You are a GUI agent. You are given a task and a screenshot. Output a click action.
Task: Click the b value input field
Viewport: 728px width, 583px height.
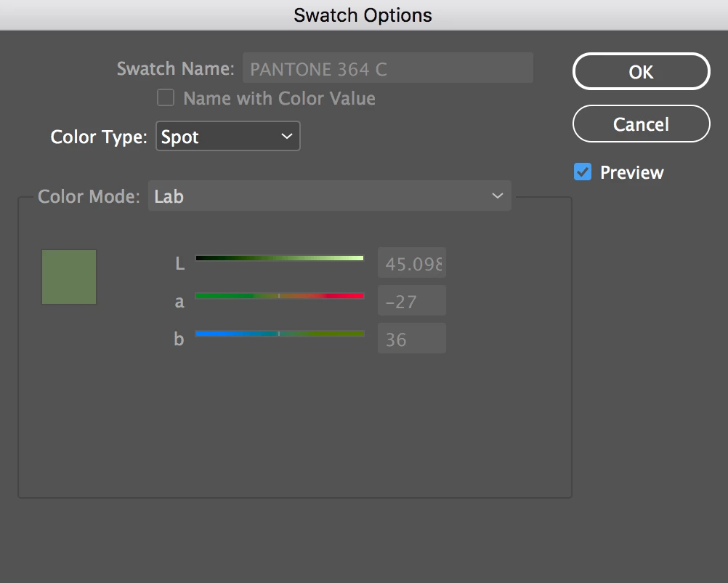point(411,339)
